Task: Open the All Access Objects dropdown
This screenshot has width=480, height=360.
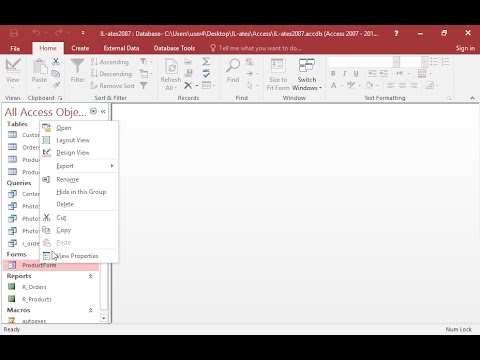Action: [x=93, y=111]
